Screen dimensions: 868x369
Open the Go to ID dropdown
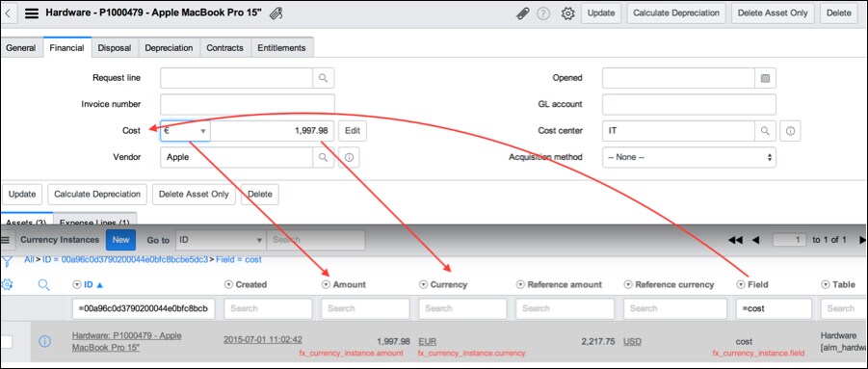point(221,240)
